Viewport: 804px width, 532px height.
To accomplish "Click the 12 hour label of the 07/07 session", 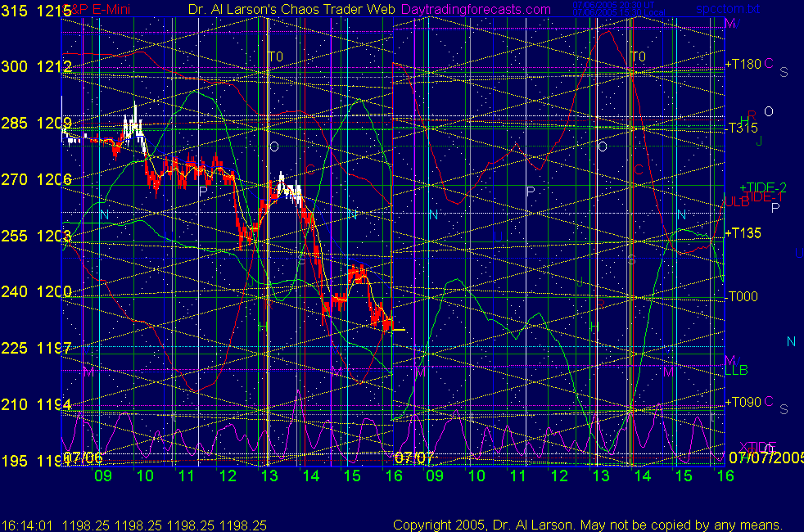I will pyautogui.click(x=559, y=476).
